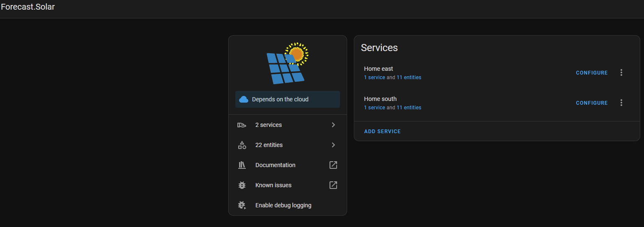The image size is (644, 227).
Task: Configure the Home east service
Action: pyautogui.click(x=592, y=73)
